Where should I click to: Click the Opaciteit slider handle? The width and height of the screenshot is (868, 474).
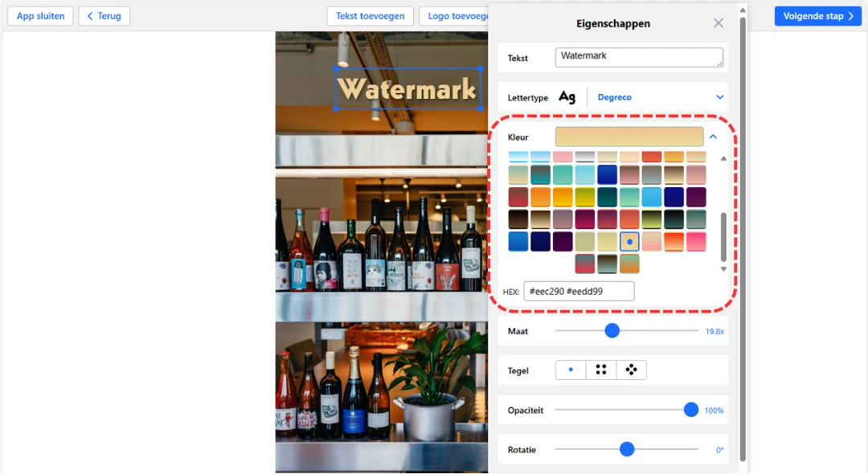[x=690, y=409]
